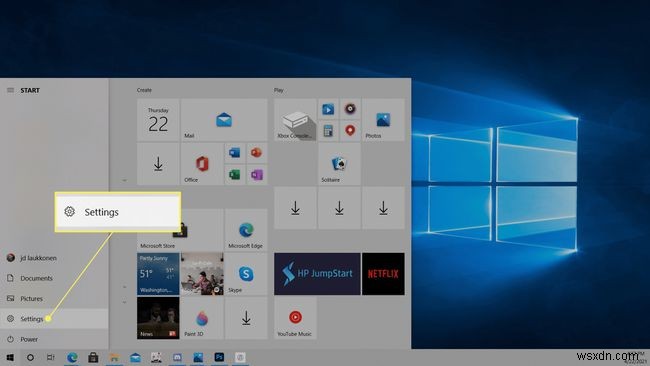Viewport: 650px width, 366px height.
Task: Open the Microsoft Edge tile
Action: click(x=246, y=230)
